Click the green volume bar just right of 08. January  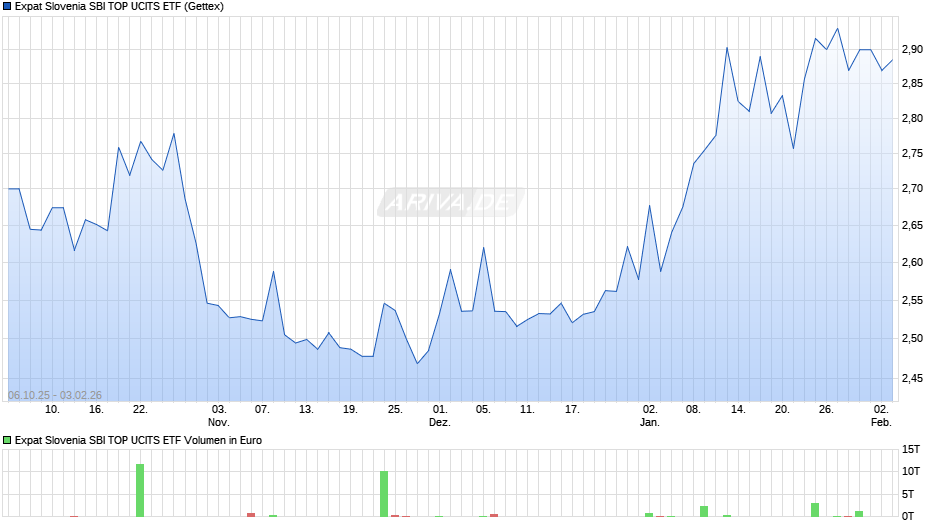point(704,511)
